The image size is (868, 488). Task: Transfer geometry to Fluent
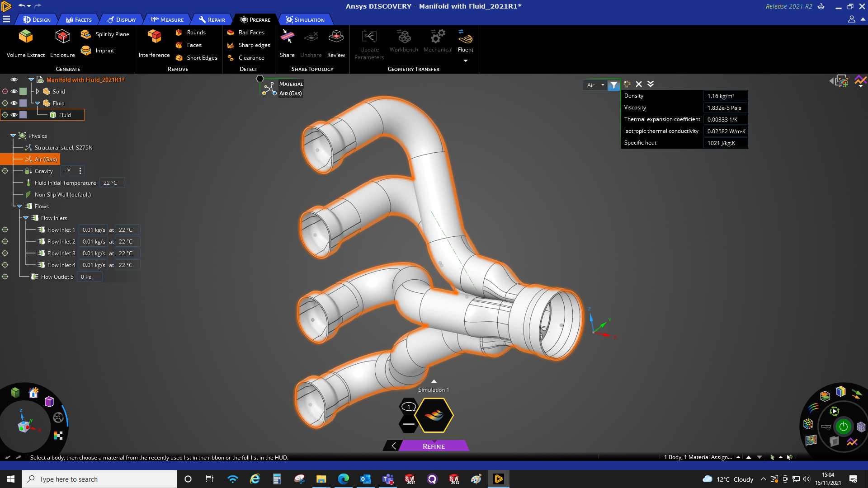[x=466, y=42]
